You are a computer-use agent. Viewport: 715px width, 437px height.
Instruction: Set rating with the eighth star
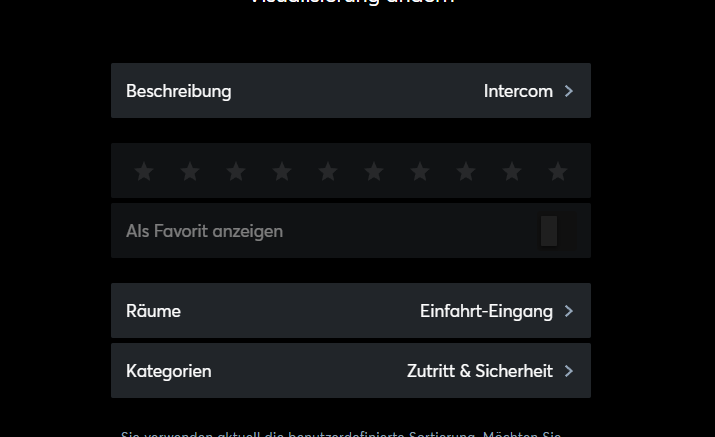[466, 172]
